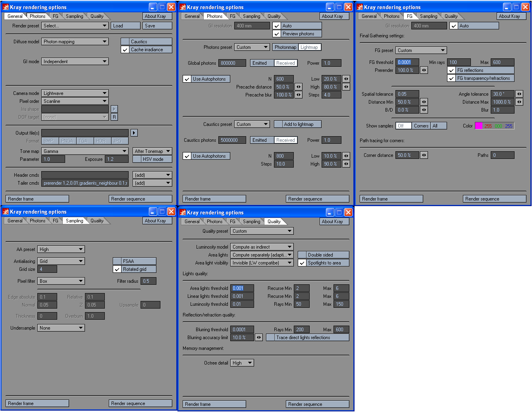This screenshot has height=413, width=532.
Task: Switch to Quality tab in the AA preset window
Action: [x=97, y=221]
